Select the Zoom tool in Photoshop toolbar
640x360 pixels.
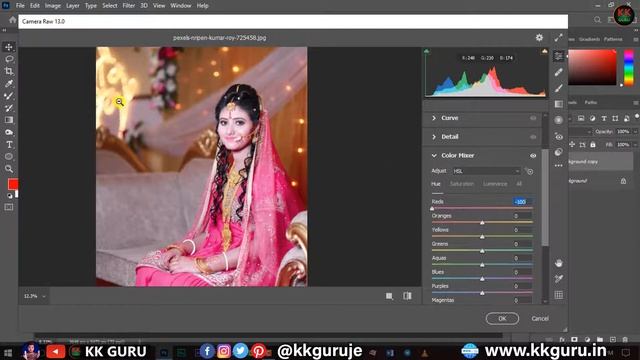pos(9,169)
